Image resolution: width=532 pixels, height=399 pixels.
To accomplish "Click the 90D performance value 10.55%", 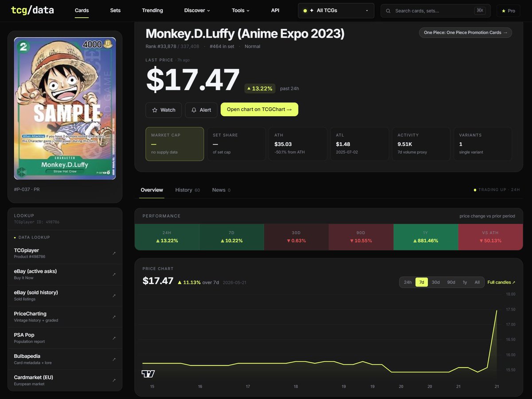I will pyautogui.click(x=360, y=241).
